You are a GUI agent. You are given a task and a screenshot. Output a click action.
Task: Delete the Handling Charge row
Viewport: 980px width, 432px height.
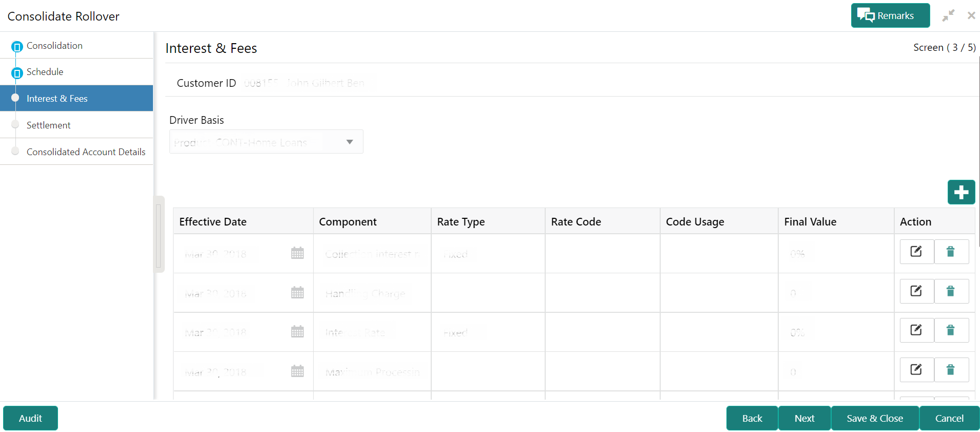pyautogui.click(x=951, y=291)
